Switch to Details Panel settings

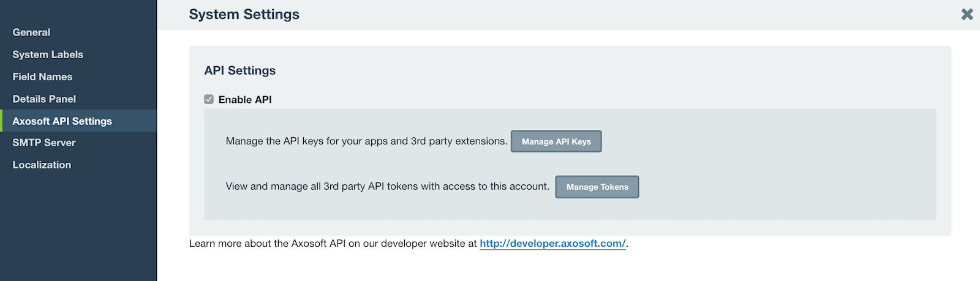44,99
